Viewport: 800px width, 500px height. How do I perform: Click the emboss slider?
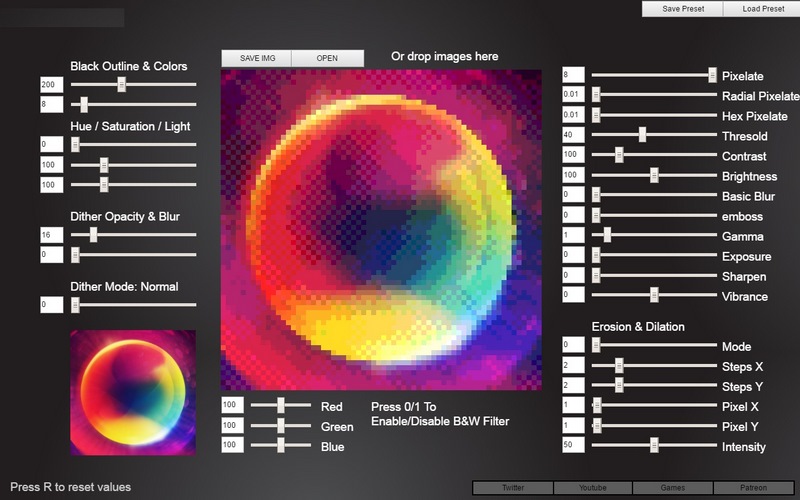point(654,215)
